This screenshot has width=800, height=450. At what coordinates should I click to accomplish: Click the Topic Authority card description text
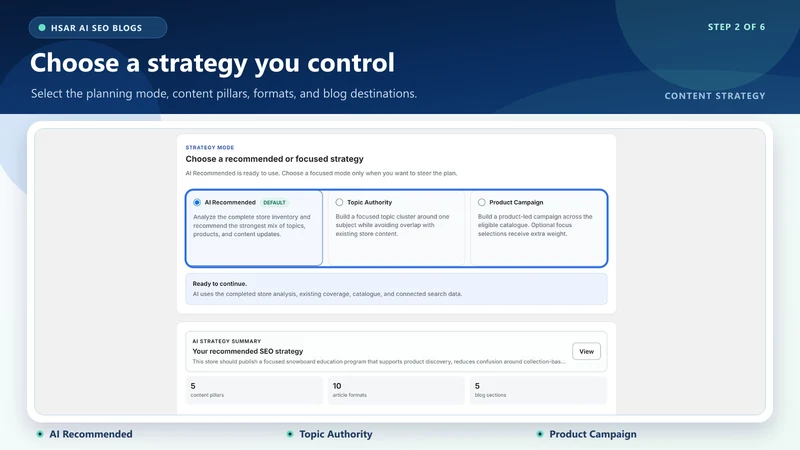point(392,225)
